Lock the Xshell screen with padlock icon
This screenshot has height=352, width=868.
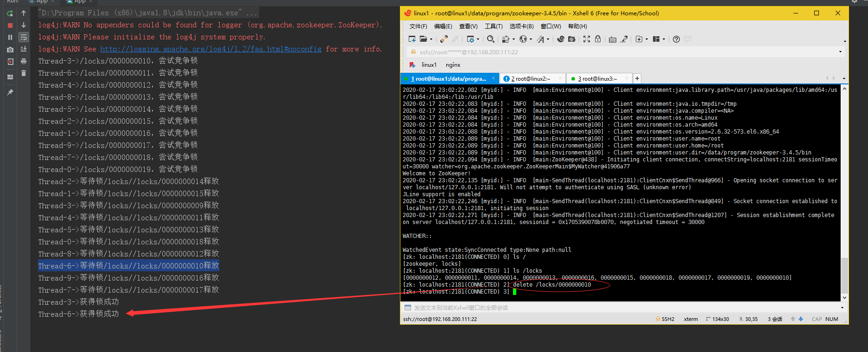(598, 39)
